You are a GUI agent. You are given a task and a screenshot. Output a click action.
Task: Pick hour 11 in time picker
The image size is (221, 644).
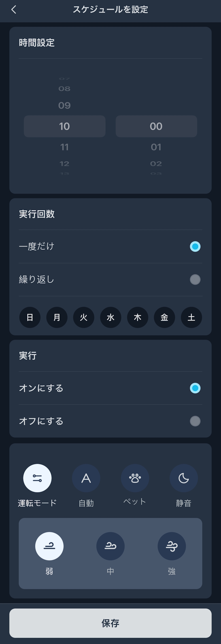pyautogui.click(x=65, y=147)
